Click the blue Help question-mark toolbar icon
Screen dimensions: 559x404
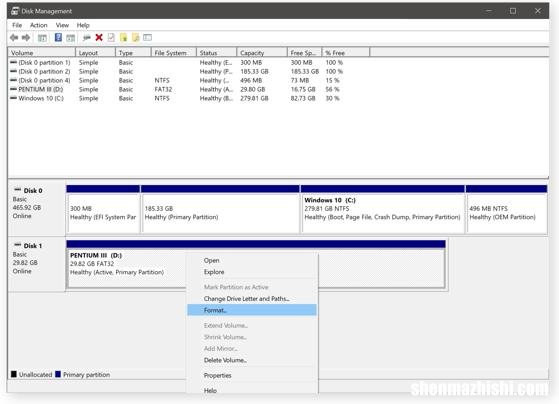[58, 37]
